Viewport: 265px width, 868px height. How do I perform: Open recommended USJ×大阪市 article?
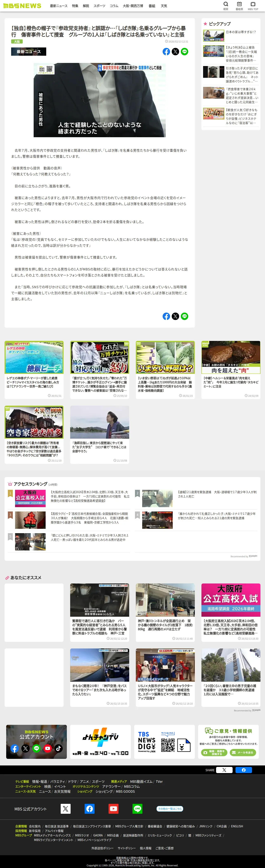click(x=165, y=678)
